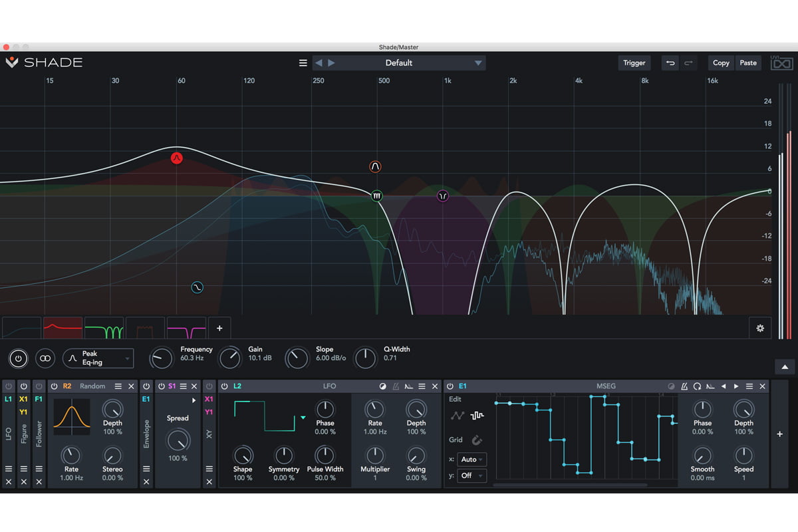
Task: Select MSEG curve line edit mode
Action: click(457, 416)
